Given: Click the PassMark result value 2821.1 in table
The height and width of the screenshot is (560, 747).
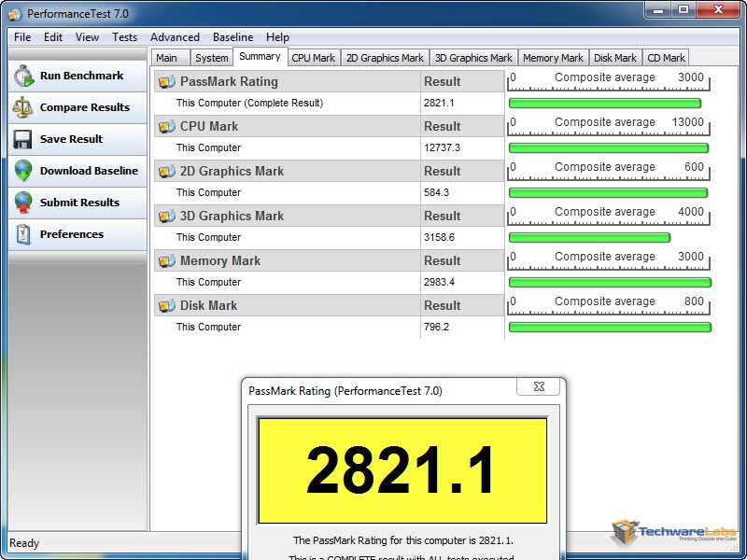Looking at the screenshot, I should [439, 103].
